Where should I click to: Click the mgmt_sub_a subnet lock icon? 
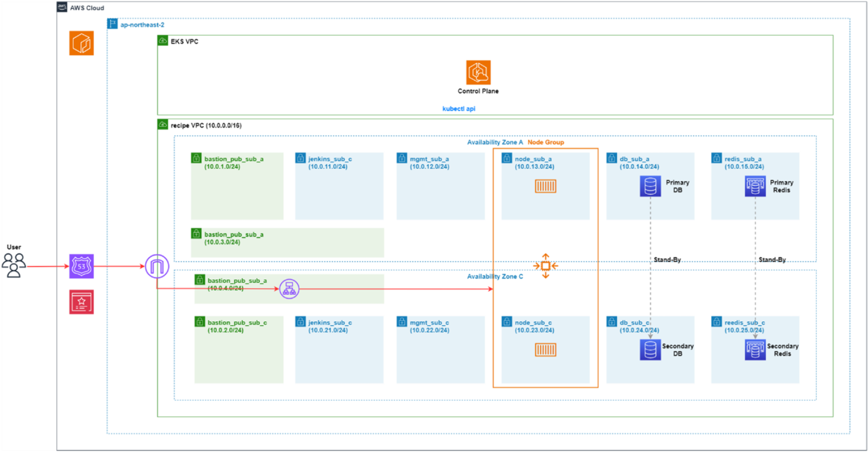[402, 158]
